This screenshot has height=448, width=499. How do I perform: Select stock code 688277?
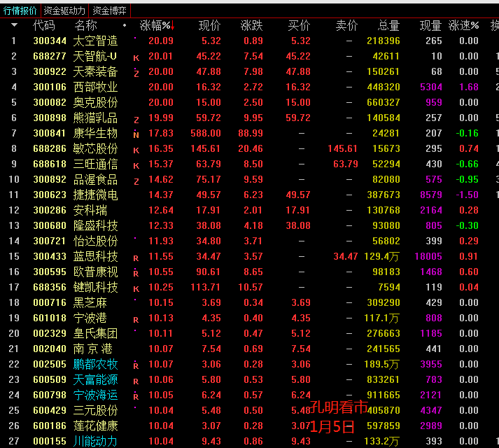pyautogui.click(x=50, y=57)
